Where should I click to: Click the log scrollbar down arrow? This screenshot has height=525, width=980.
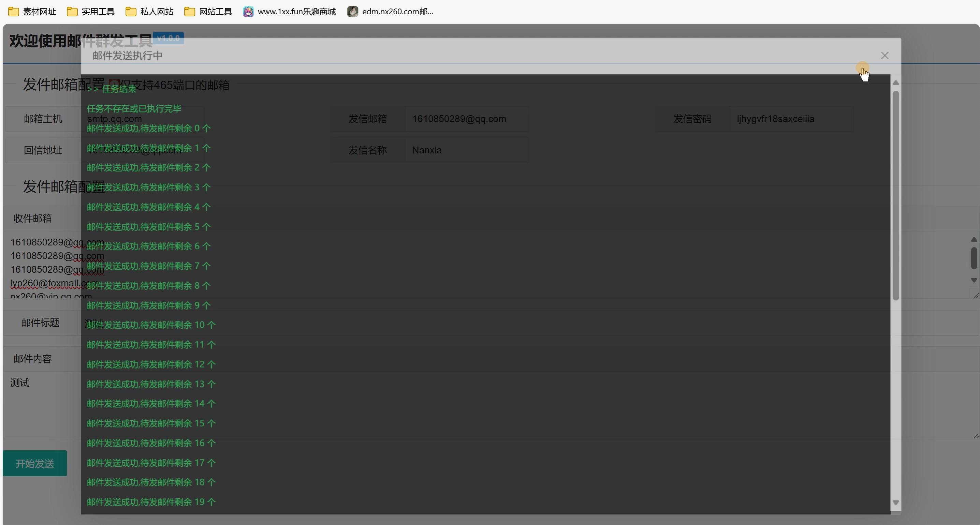[895, 502]
